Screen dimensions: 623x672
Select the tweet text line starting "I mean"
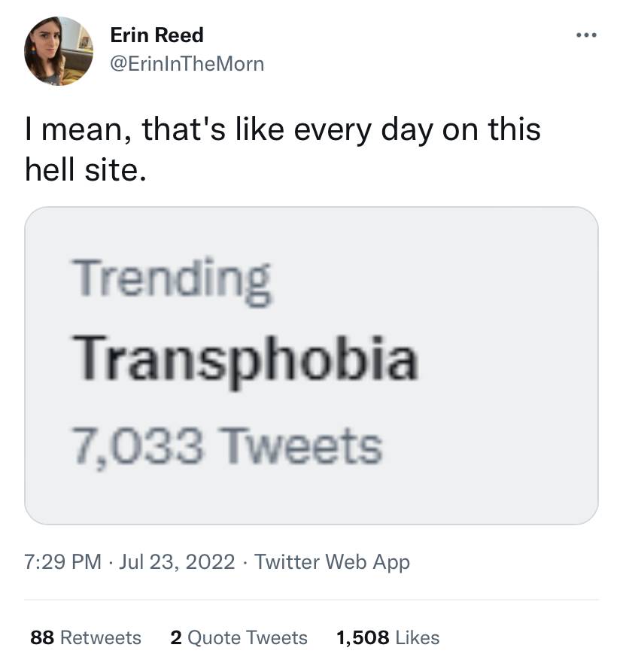[282, 129]
